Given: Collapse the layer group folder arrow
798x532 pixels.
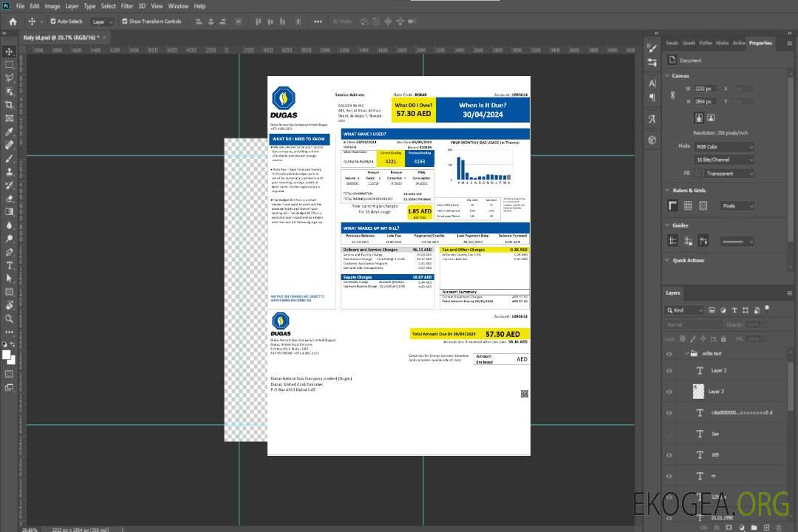Looking at the screenshot, I should point(686,354).
